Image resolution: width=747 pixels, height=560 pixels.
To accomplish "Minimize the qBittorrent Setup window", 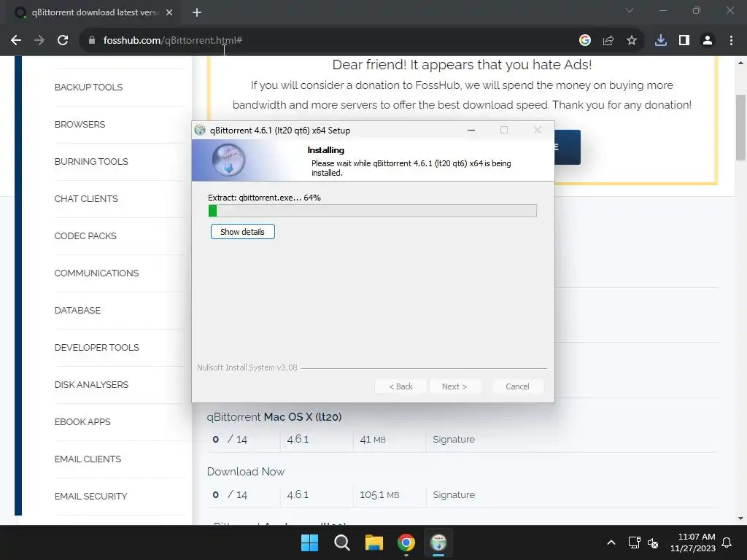I will (x=471, y=130).
